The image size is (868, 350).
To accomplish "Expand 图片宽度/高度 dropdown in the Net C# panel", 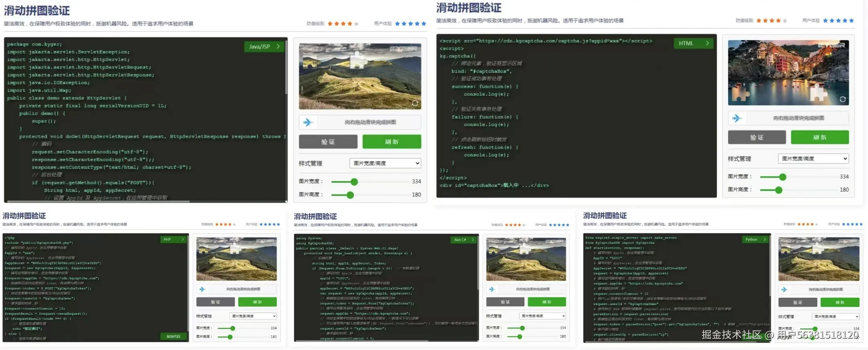I will pos(542,316).
